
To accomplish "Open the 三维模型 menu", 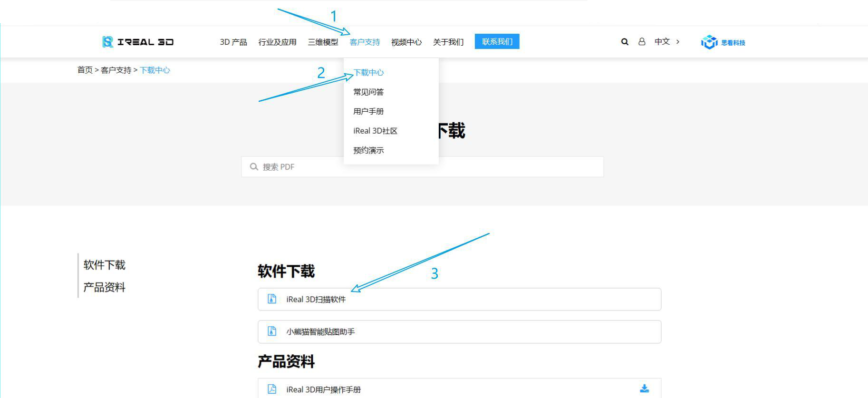I will pos(323,42).
